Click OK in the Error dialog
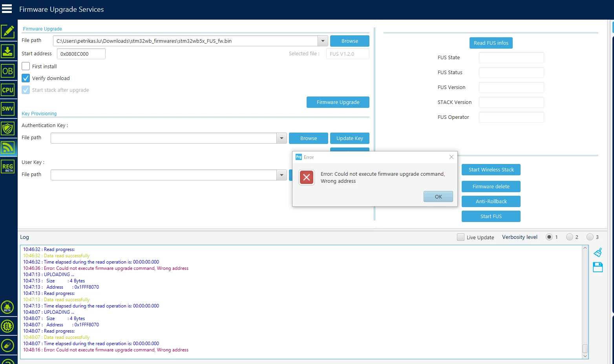Screen dimensions: 614x364 click(x=438, y=197)
